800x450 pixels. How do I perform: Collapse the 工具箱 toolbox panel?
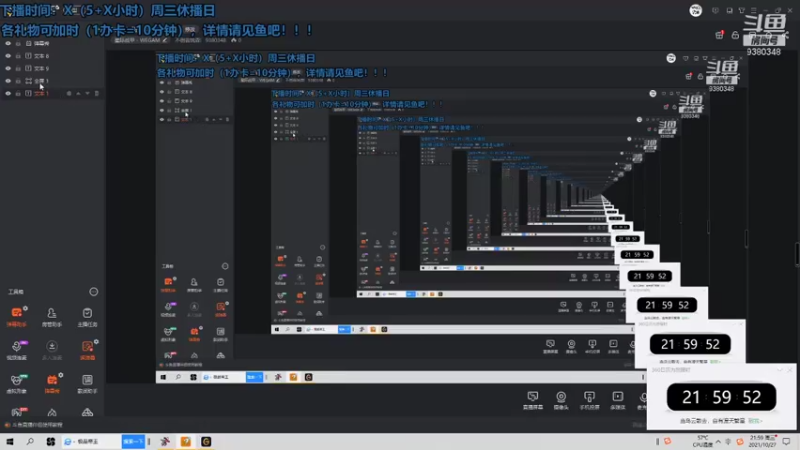93,292
